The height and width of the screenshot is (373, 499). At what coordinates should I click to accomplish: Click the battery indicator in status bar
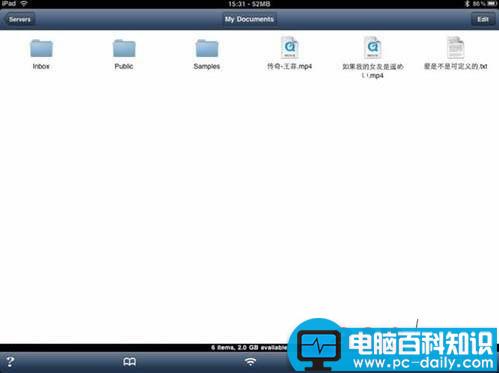(x=492, y=4)
